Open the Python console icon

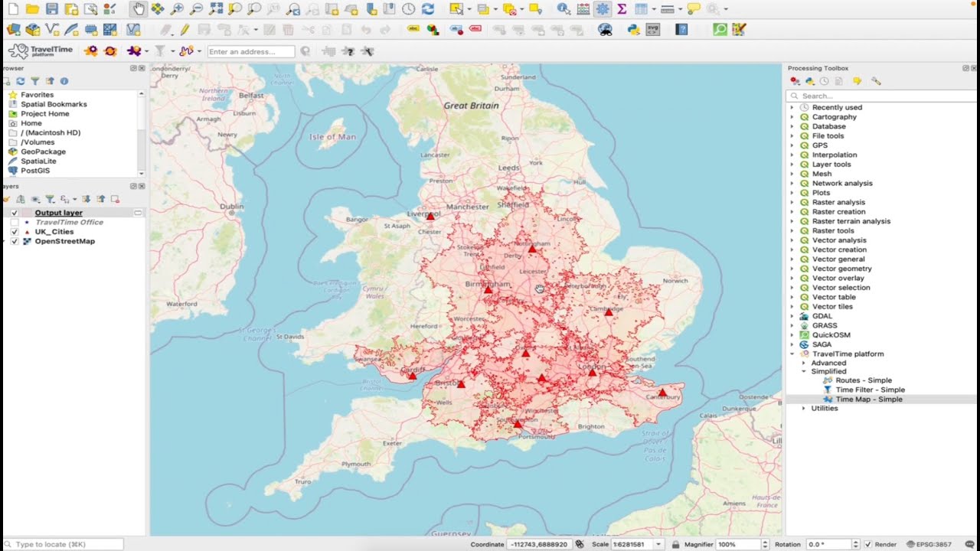pos(633,29)
